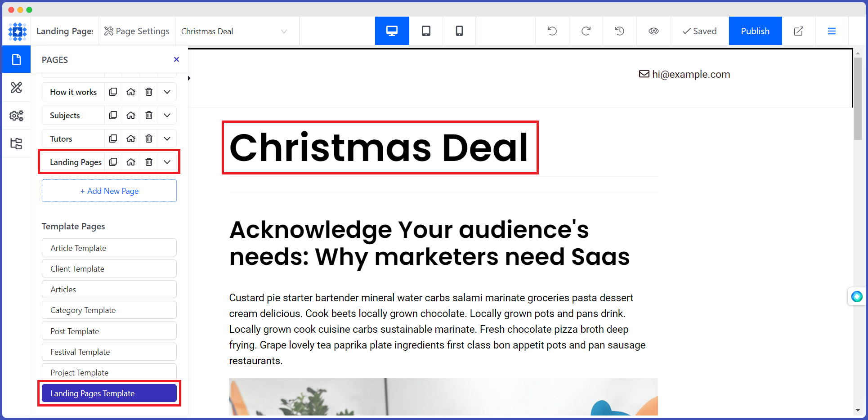Preview the page with eye icon
868x420 pixels.
click(x=653, y=31)
